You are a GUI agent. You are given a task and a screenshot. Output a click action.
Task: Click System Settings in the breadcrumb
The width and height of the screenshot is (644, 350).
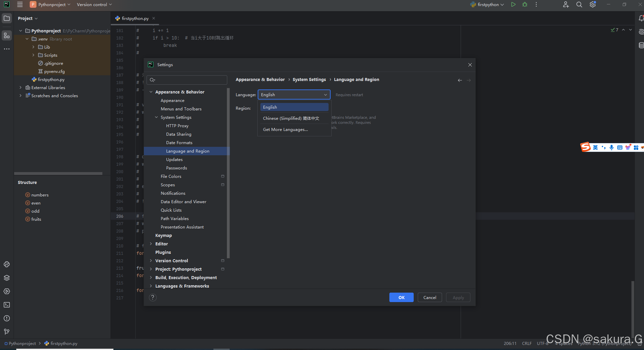tap(309, 79)
